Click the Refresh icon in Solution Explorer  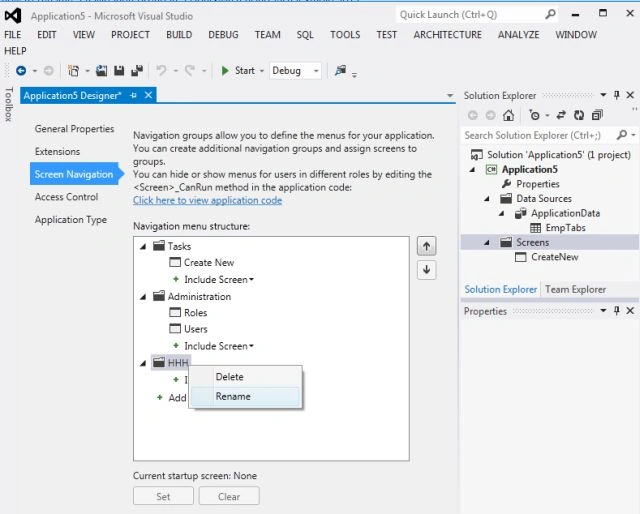(x=579, y=116)
